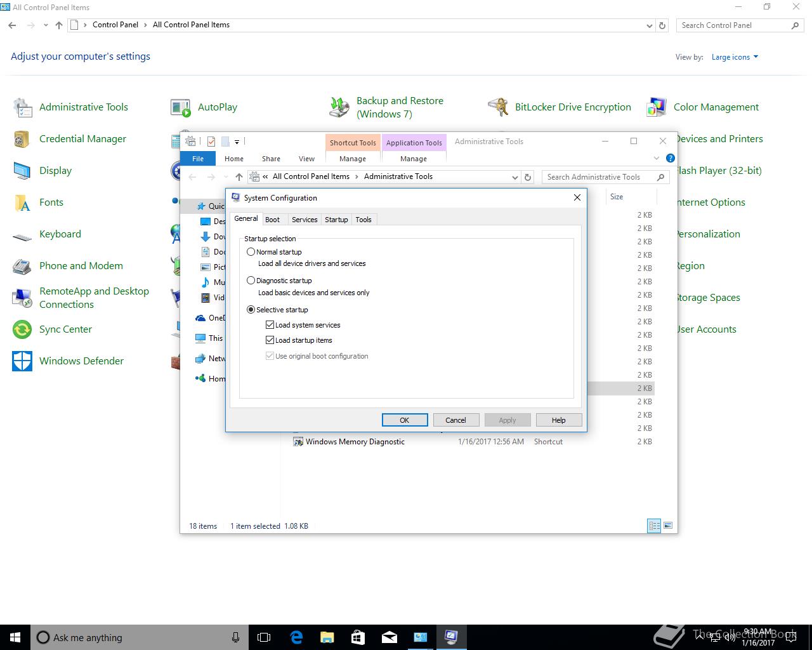Open Credential Manager
Image resolution: width=812 pixels, height=650 pixels.
pos(70,139)
